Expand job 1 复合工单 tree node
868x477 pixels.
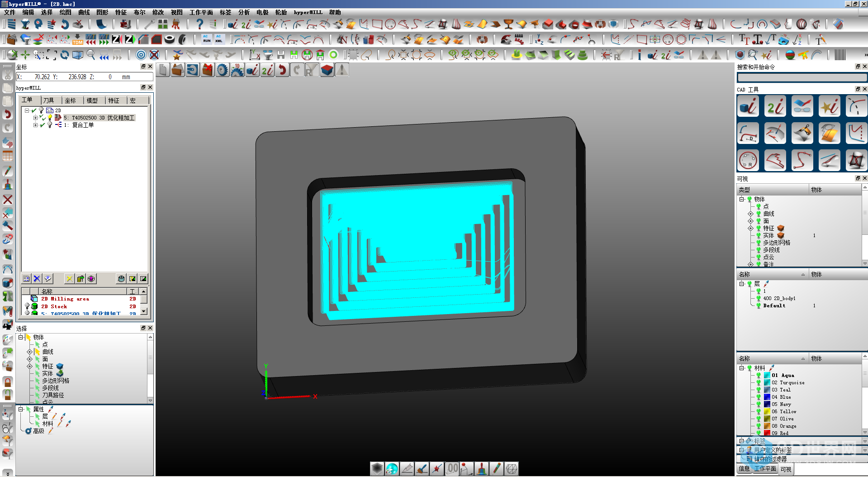[x=35, y=125]
